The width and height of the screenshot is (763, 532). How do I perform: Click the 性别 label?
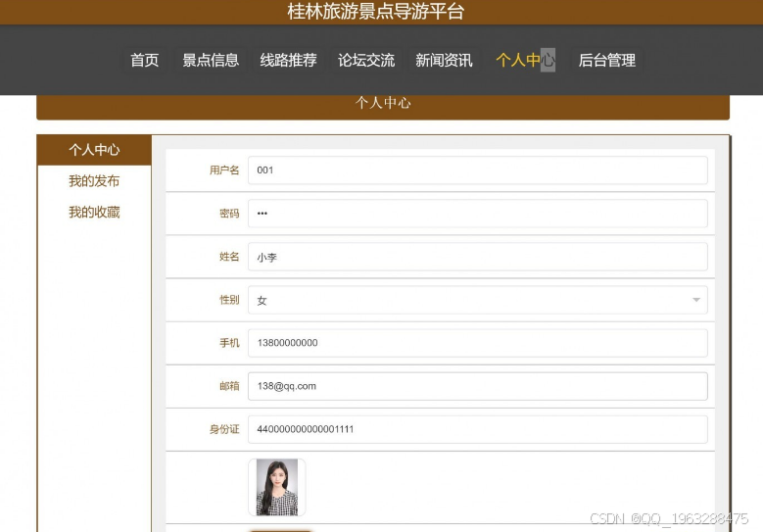coord(229,300)
